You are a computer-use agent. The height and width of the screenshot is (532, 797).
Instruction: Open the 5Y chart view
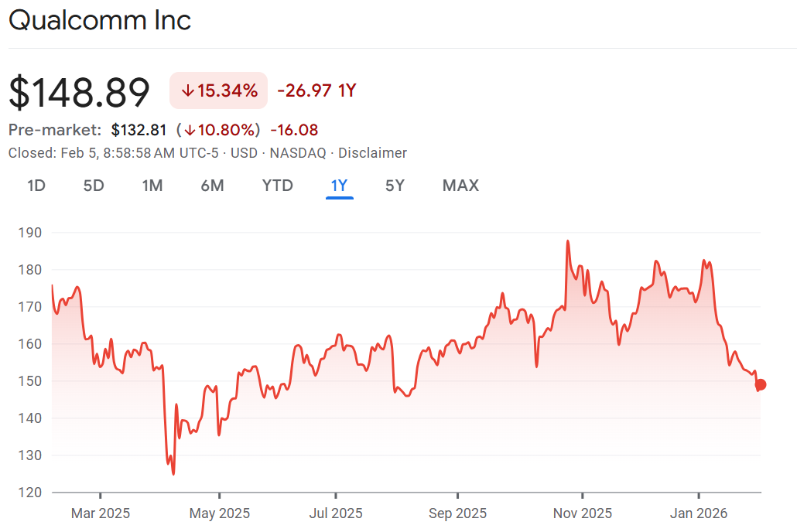coord(395,186)
